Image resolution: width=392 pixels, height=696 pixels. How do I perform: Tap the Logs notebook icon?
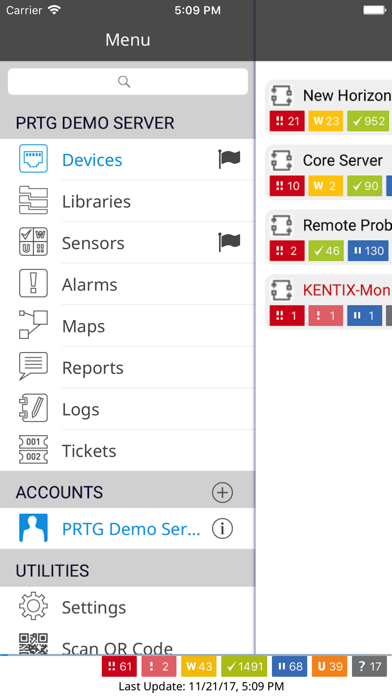tap(33, 408)
